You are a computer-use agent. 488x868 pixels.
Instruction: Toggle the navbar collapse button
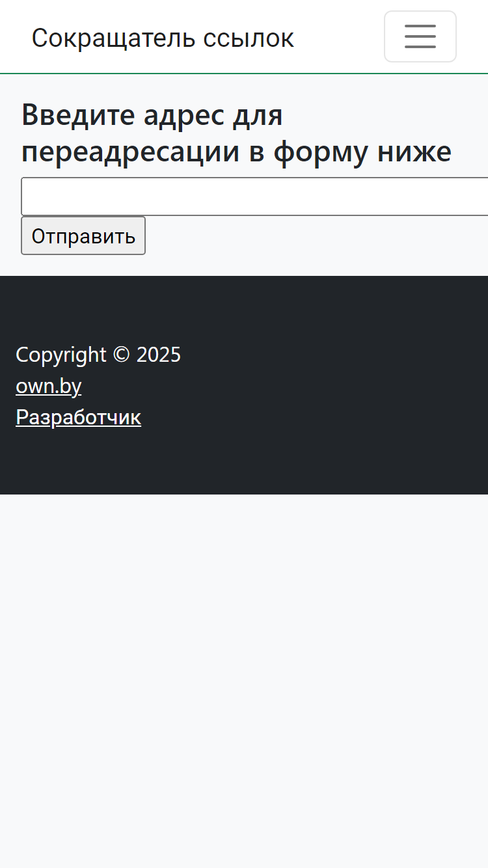pos(420,36)
